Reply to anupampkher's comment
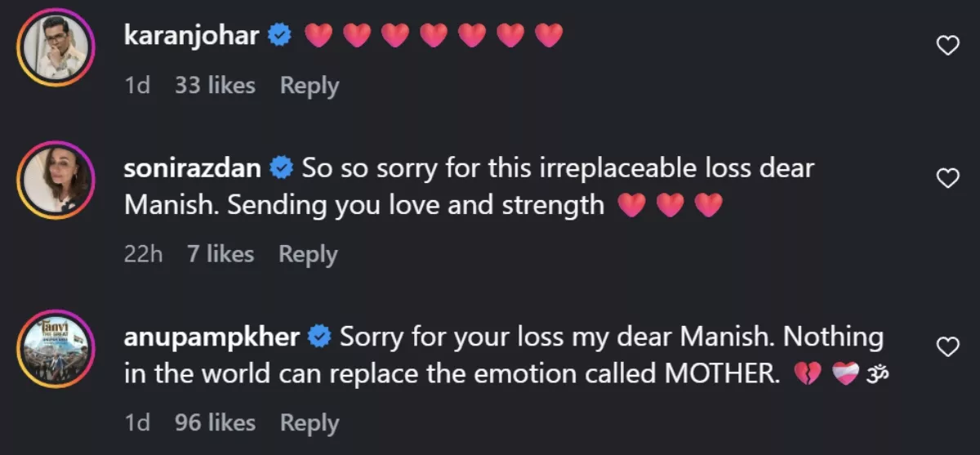Screen dimensions: 980x455 coord(310,423)
